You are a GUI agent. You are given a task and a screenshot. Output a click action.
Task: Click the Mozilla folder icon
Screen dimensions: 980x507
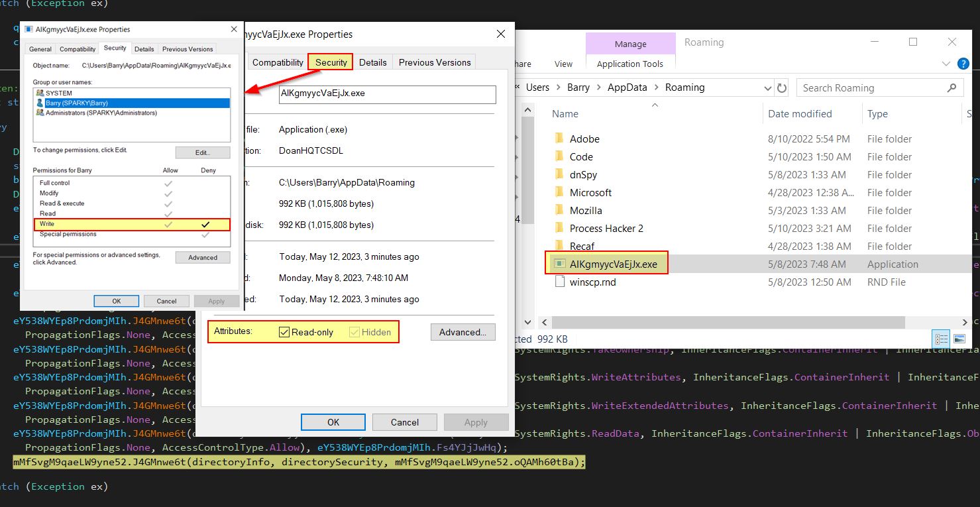[x=558, y=211]
